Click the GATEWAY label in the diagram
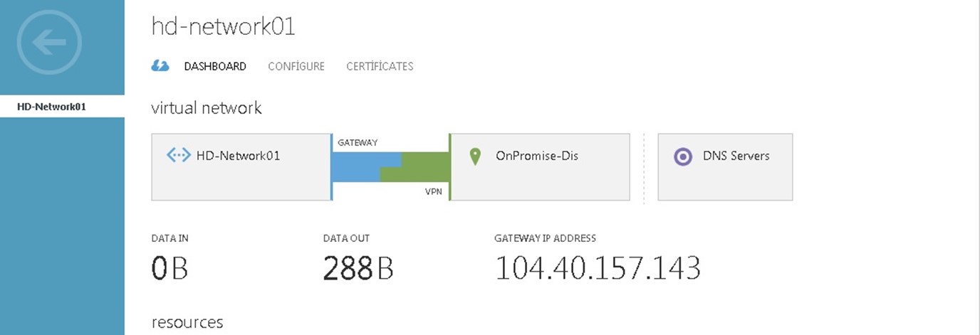This screenshot has height=335, width=980. (358, 142)
